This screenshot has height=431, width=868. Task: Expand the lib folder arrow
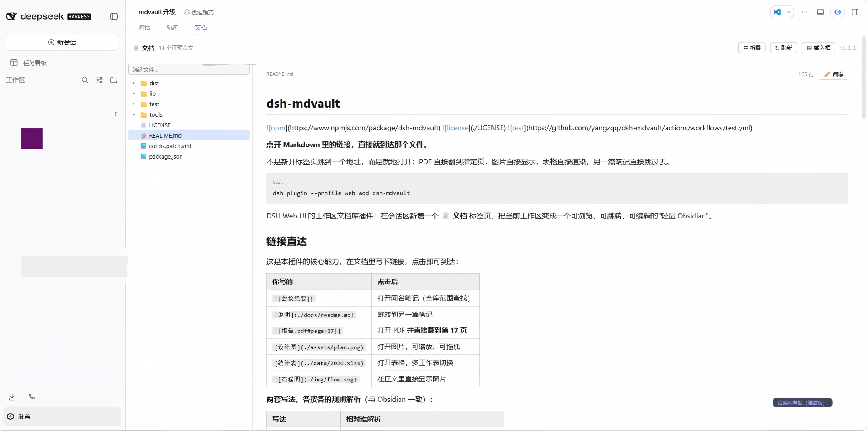click(x=134, y=94)
